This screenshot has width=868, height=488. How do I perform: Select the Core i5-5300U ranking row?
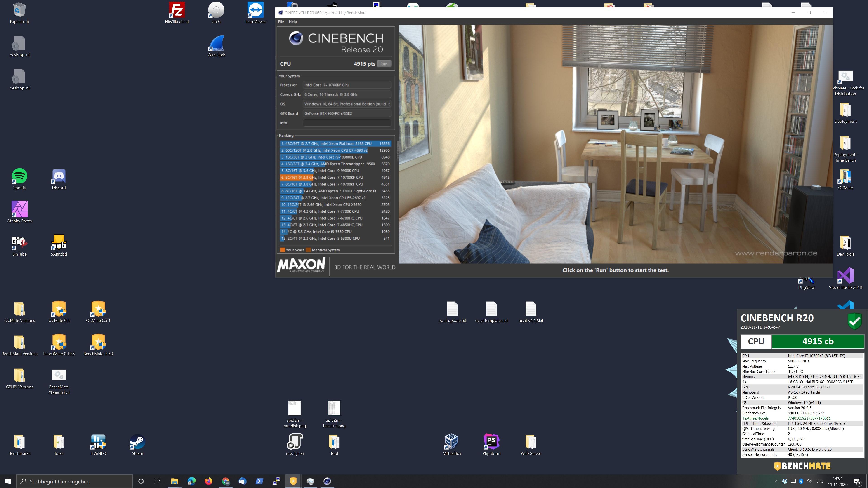(x=335, y=238)
